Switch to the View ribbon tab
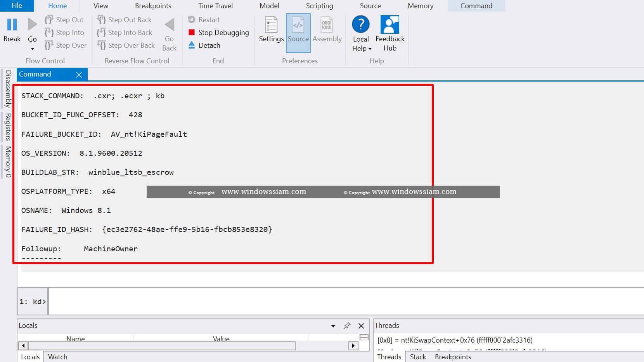The width and height of the screenshot is (644, 362). pos(101,6)
